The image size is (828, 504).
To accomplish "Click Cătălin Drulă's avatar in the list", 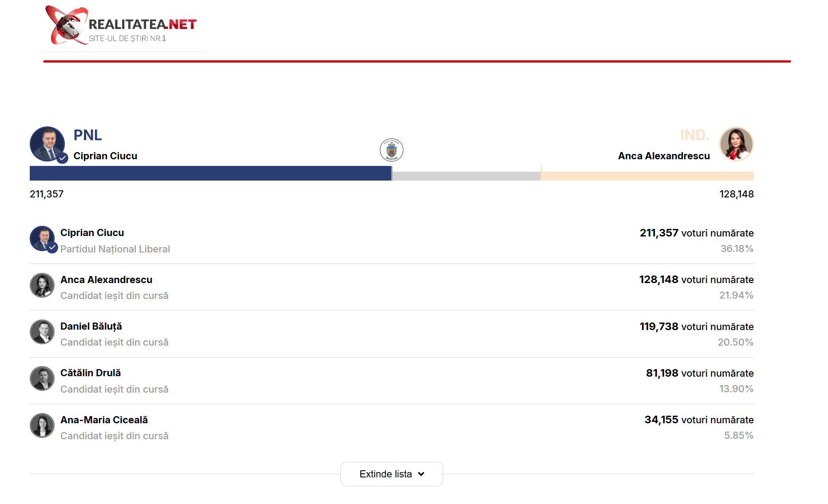I will point(42,378).
